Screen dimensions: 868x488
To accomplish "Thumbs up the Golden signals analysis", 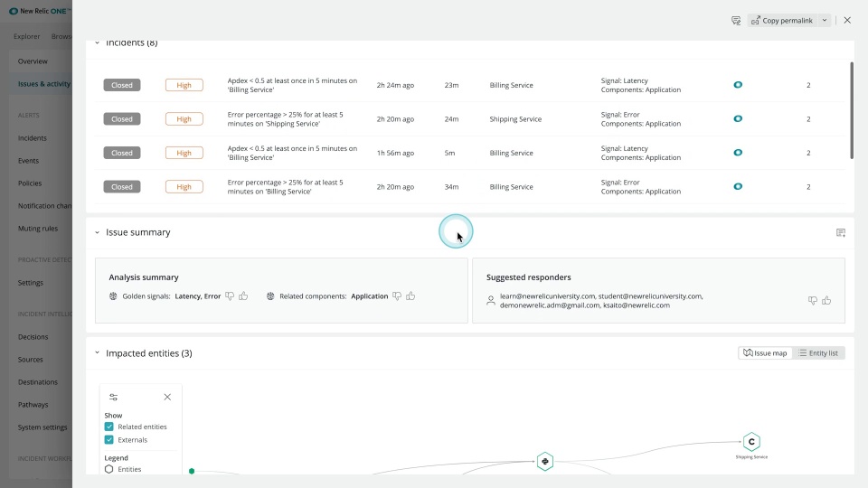I will click(x=243, y=296).
